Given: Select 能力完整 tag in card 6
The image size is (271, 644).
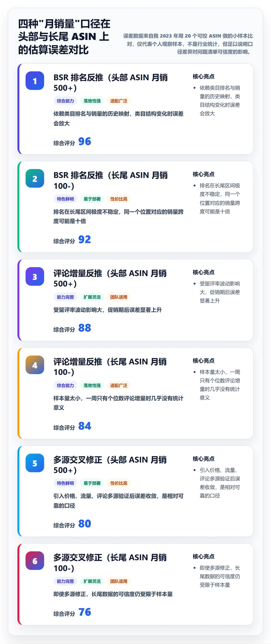Looking at the screenshot, I should [65, 581].
